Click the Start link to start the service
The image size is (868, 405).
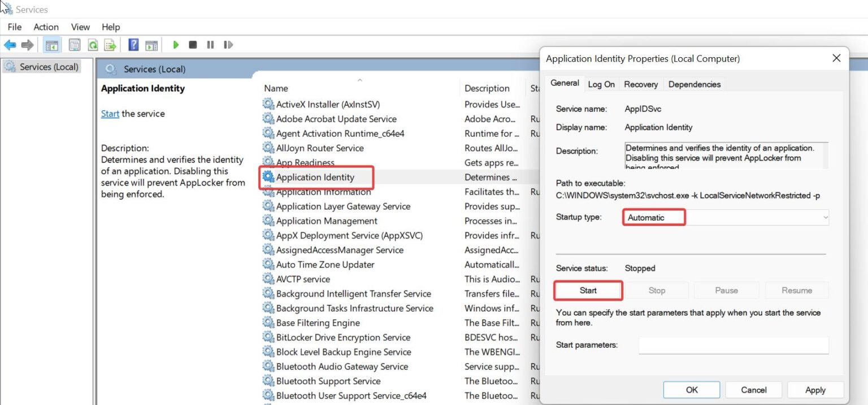click(x=110, y=113)
